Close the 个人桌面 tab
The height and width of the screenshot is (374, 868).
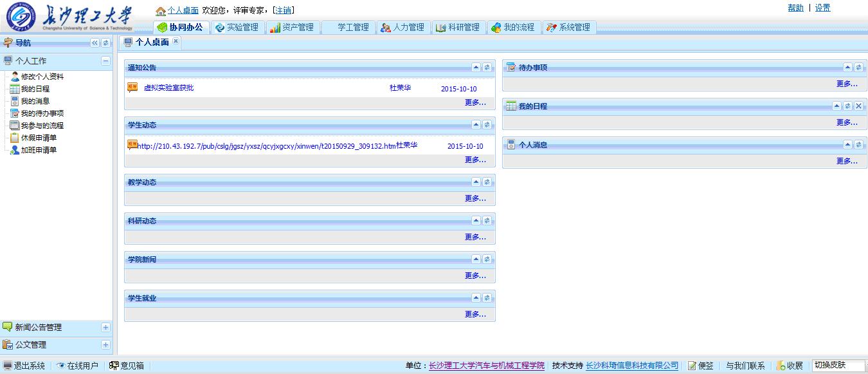tap(176, 41)
